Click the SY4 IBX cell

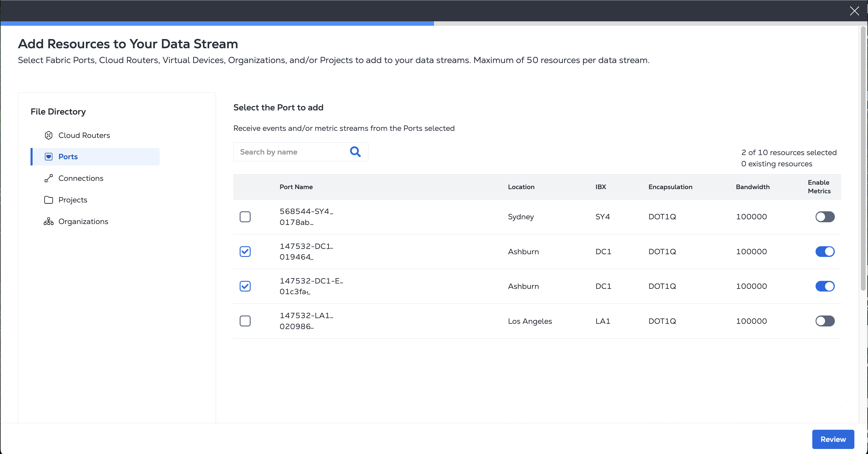[x=603, y=217]
